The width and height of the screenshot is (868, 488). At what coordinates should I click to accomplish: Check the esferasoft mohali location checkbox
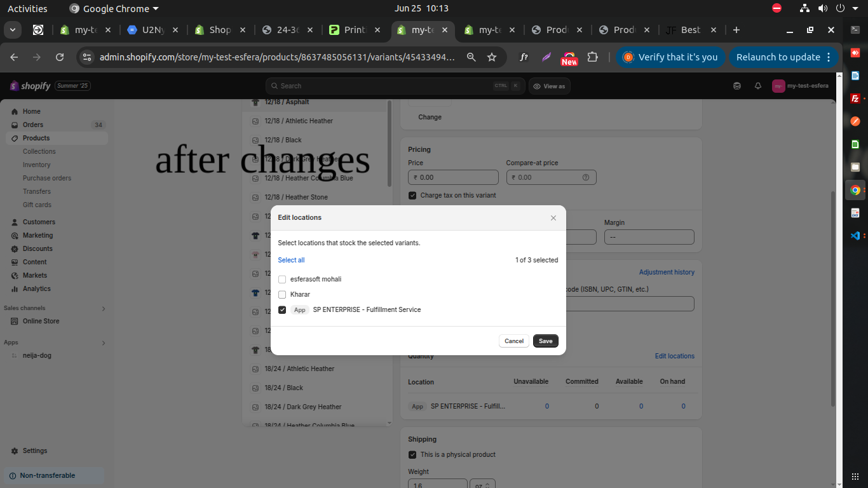click(282, 280)
